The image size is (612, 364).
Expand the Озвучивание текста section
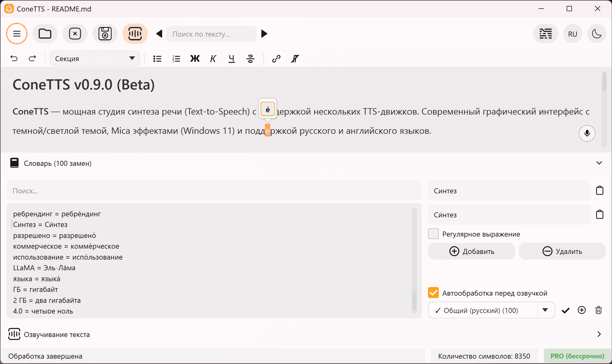coord(599,334)
